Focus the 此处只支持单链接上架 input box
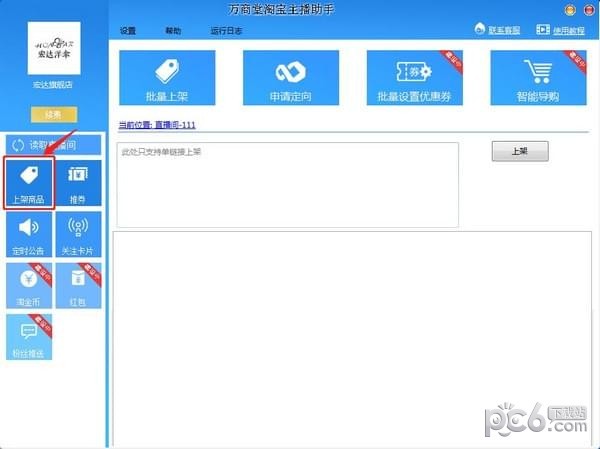This screenshot has width=600, height=449. 288,185
